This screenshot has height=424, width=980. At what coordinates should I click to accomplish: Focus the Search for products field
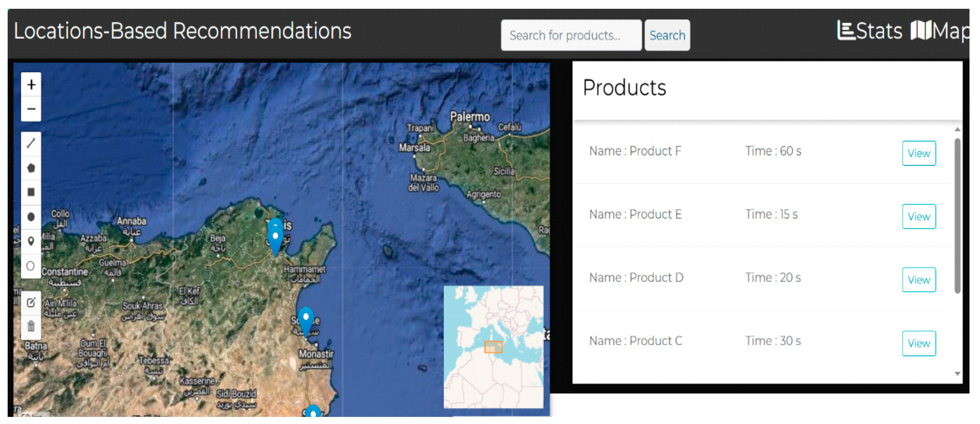[571, 35]
